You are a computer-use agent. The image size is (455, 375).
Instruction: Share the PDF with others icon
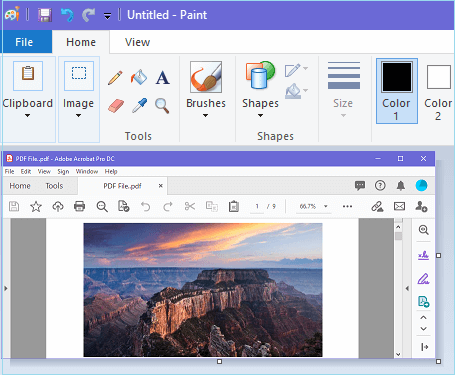tap(421, 206)
